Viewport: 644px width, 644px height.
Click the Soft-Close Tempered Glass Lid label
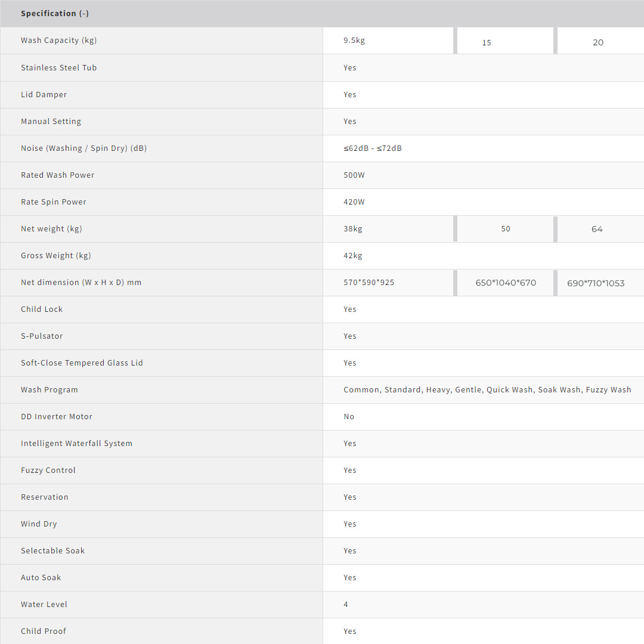coord(82,363)
